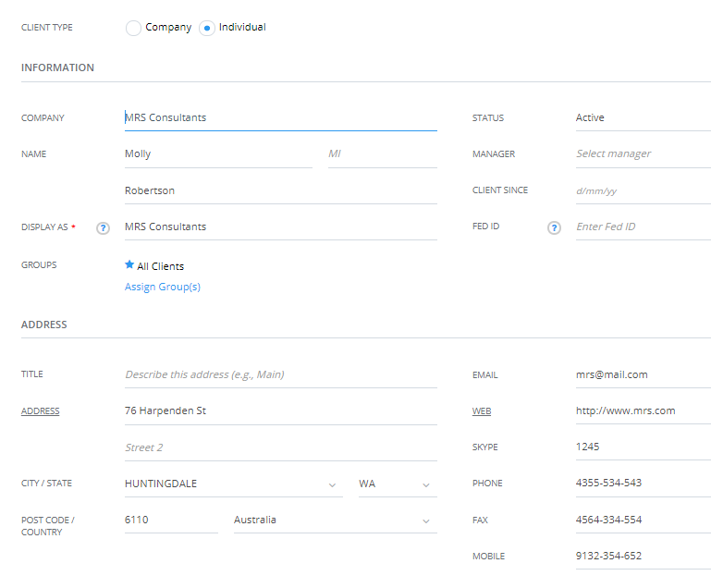Open the Select manager dropdown

pos(643,154)
